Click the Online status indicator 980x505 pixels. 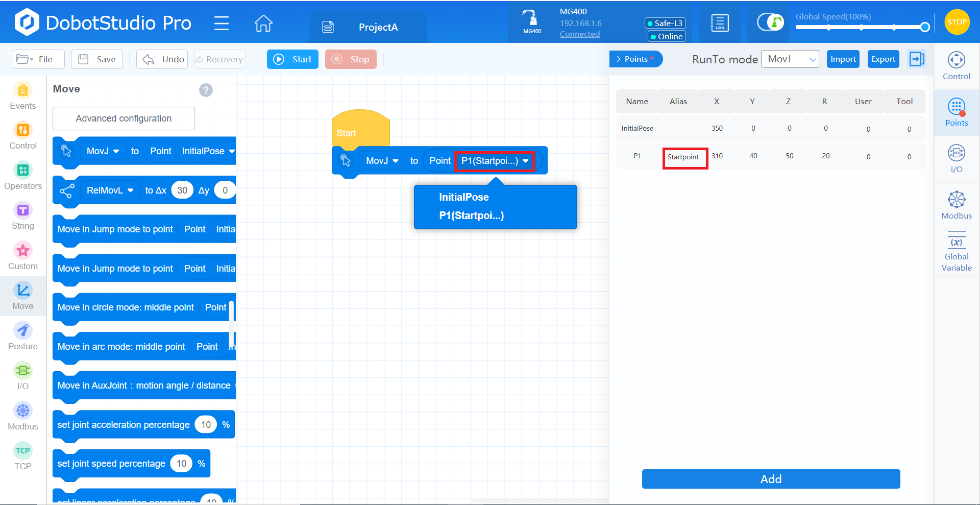pos(666,36)
